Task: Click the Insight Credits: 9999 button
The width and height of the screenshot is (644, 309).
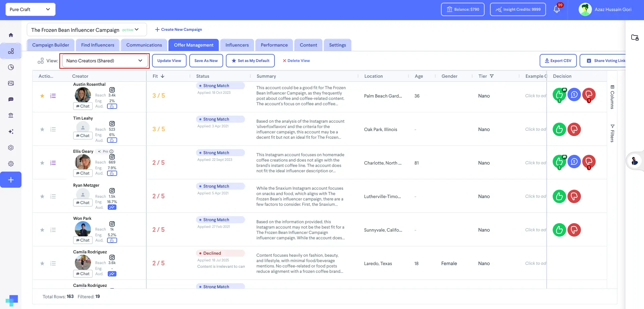Action: (518, 9)
